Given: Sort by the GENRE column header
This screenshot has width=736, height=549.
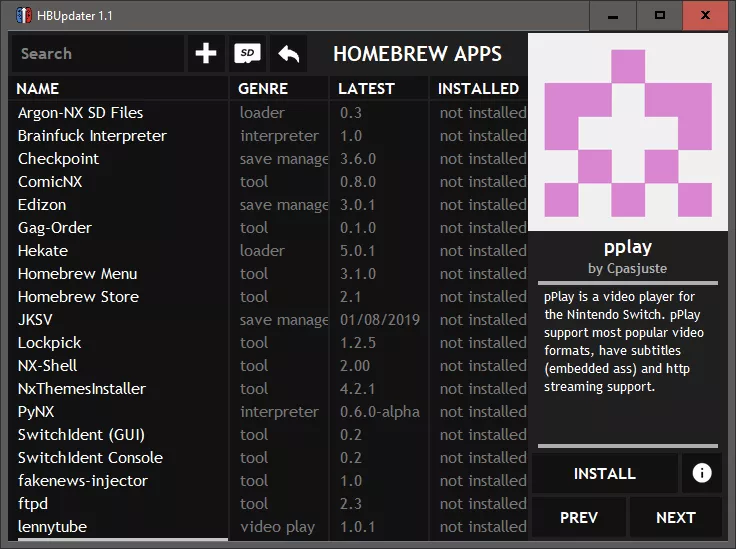Looking at the screenshot, I should (x=263, y=89).
